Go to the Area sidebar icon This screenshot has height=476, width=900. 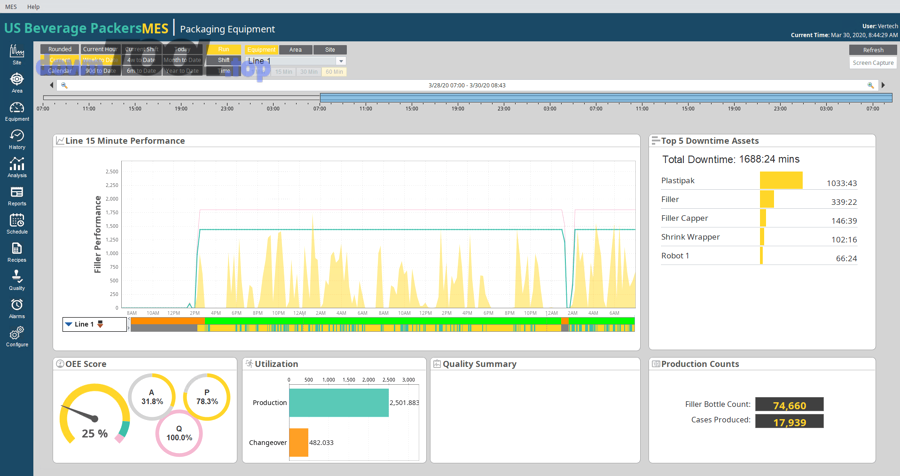coord(16,81)
